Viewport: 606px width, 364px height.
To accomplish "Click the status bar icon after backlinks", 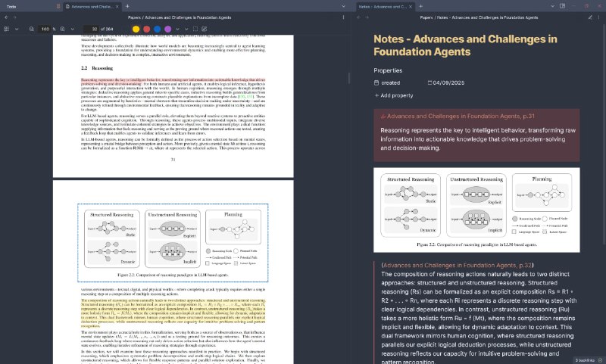I will (600, 360).
